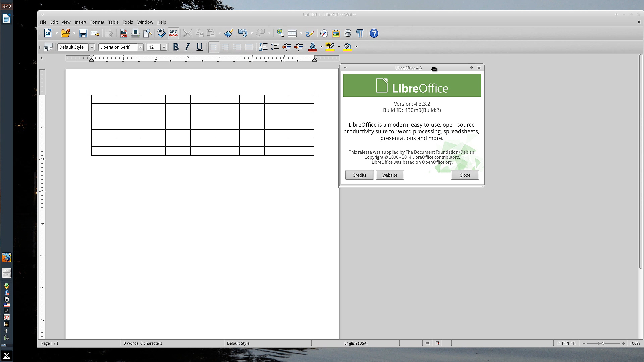The width and height of the screenshot is (644, 362).
Task: Adjust the zoom slider handle
Action: (x=603, y=343)
